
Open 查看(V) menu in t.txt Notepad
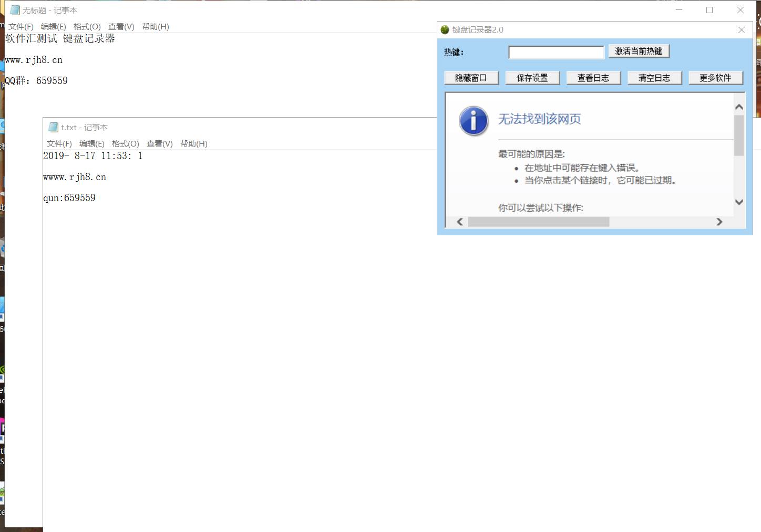coord(159,144)
